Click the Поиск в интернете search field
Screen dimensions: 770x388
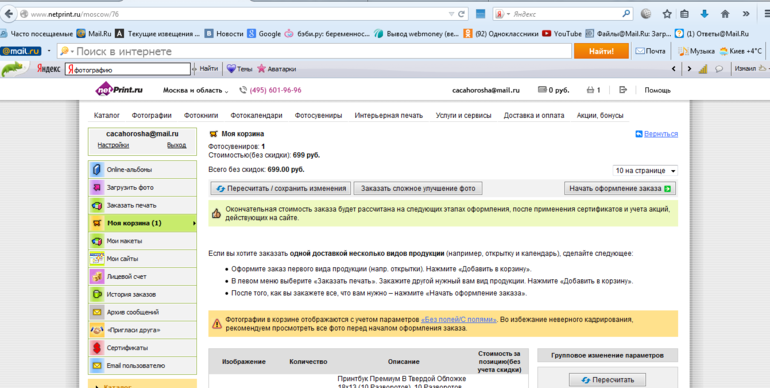point(314,51)
